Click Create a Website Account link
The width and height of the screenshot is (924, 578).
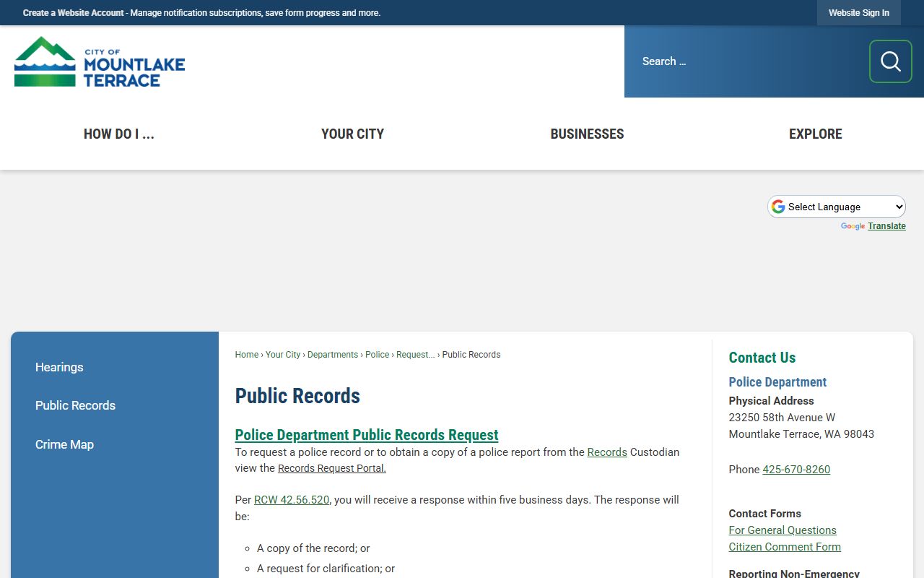tap(74, 13)
